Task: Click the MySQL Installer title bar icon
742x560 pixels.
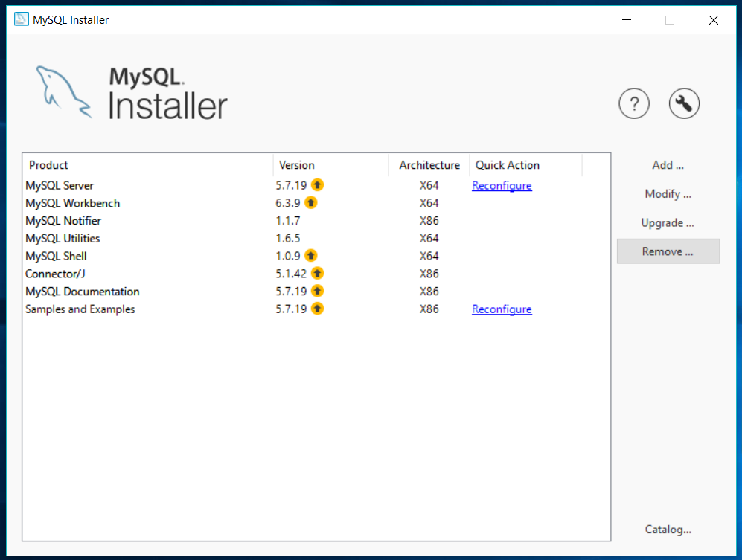Action: [22, 19]
